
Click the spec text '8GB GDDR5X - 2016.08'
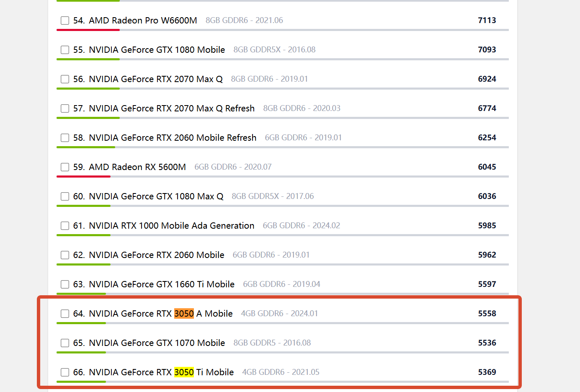[x=274, y=50]
